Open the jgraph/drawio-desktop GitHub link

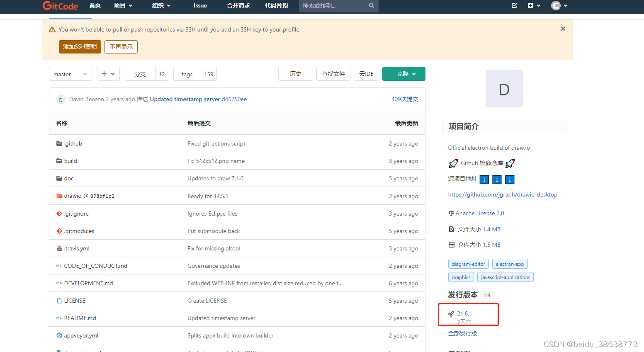pos(503,194)
